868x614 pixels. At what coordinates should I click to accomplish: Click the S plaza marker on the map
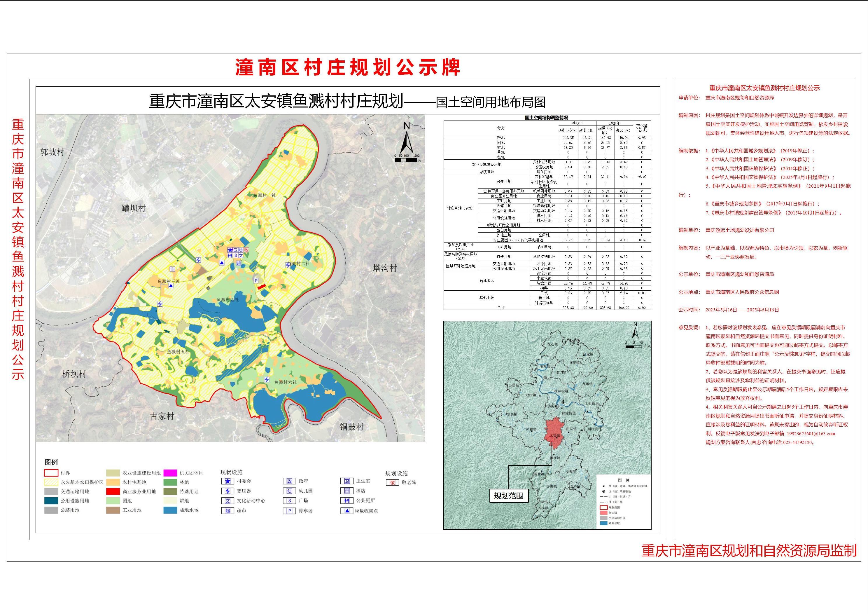[235, 256]
